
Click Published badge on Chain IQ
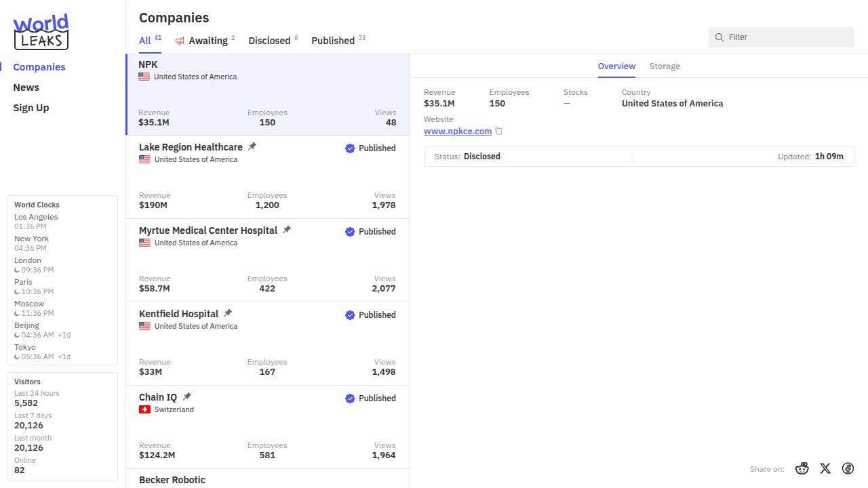click(x=370, y=399)
